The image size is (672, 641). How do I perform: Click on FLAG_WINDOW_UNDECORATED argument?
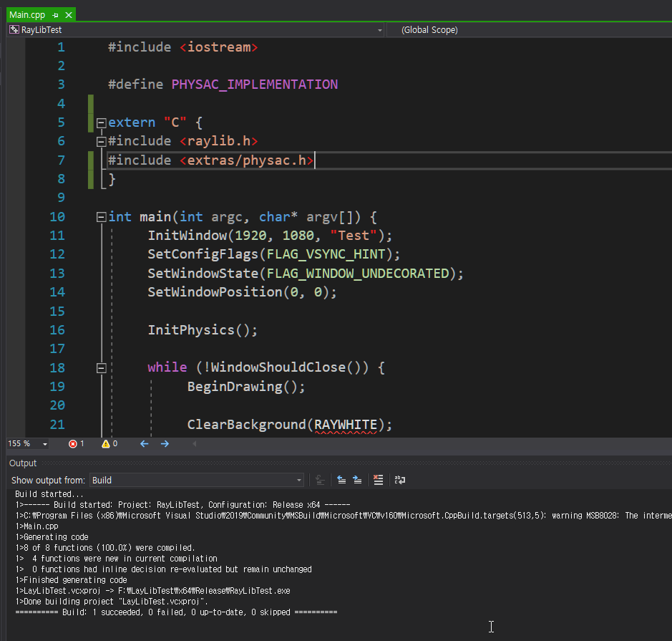click(x=358, y=273)
